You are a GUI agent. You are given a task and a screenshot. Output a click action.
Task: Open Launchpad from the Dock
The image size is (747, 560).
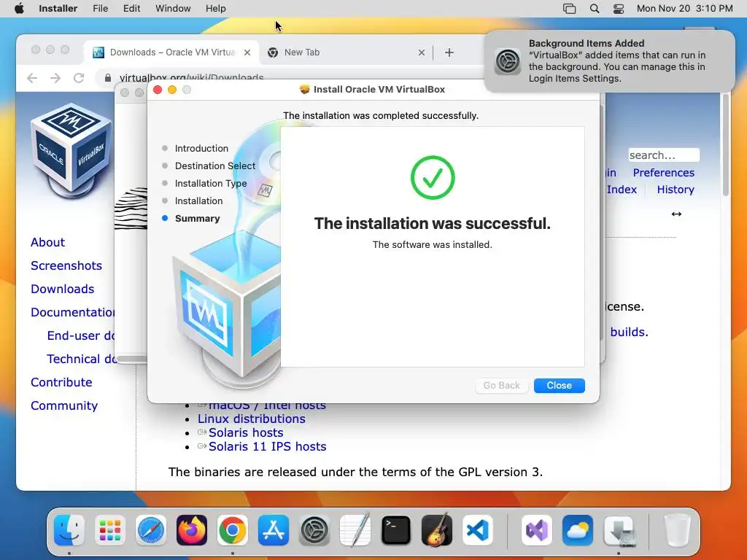[110, 530]
